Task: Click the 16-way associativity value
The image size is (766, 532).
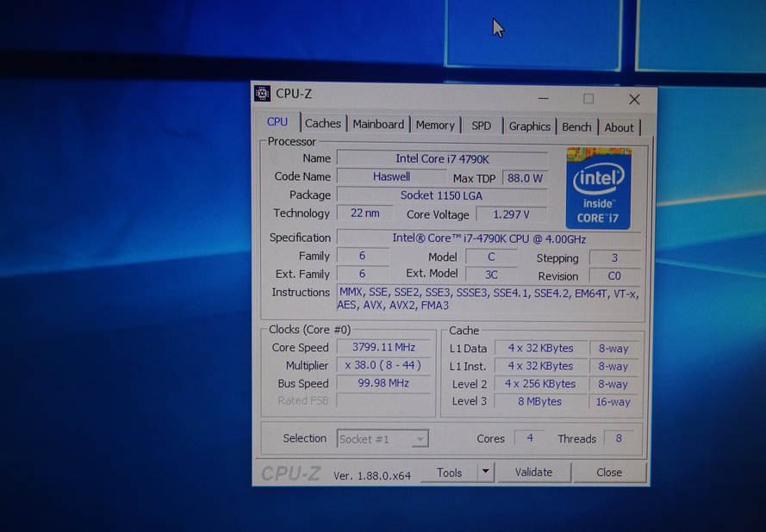Action: tap(613, 402)
